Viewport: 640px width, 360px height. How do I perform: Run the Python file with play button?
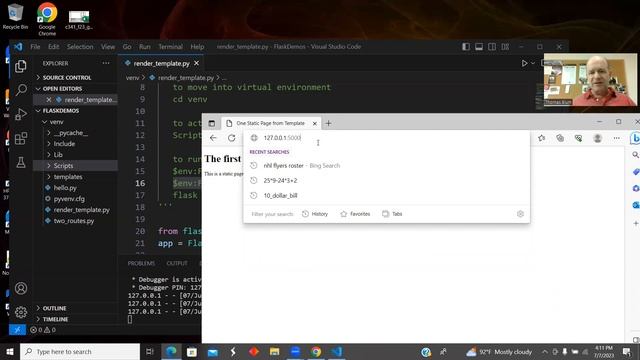[524, 63]
